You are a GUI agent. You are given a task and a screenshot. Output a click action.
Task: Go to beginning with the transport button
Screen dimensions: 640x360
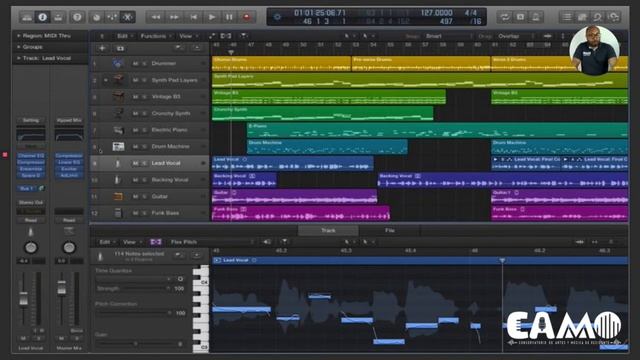tap(193, 17)
